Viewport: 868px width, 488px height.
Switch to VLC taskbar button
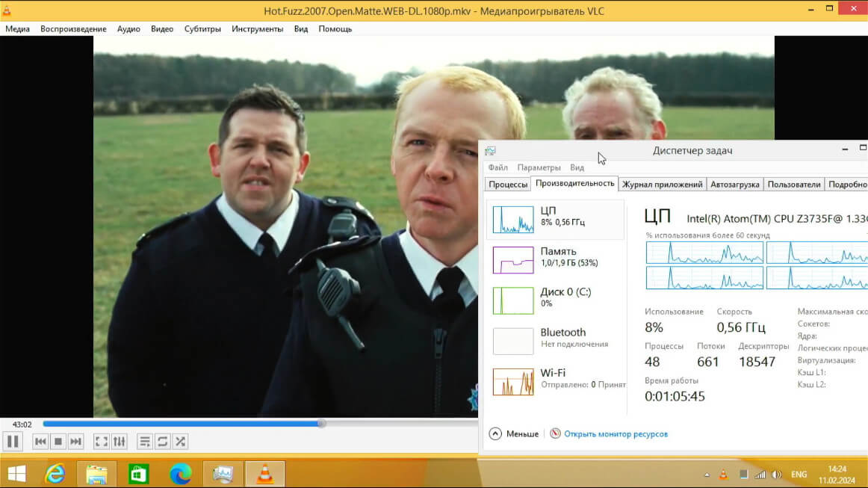pyautogui.click(x=265, y=474)
